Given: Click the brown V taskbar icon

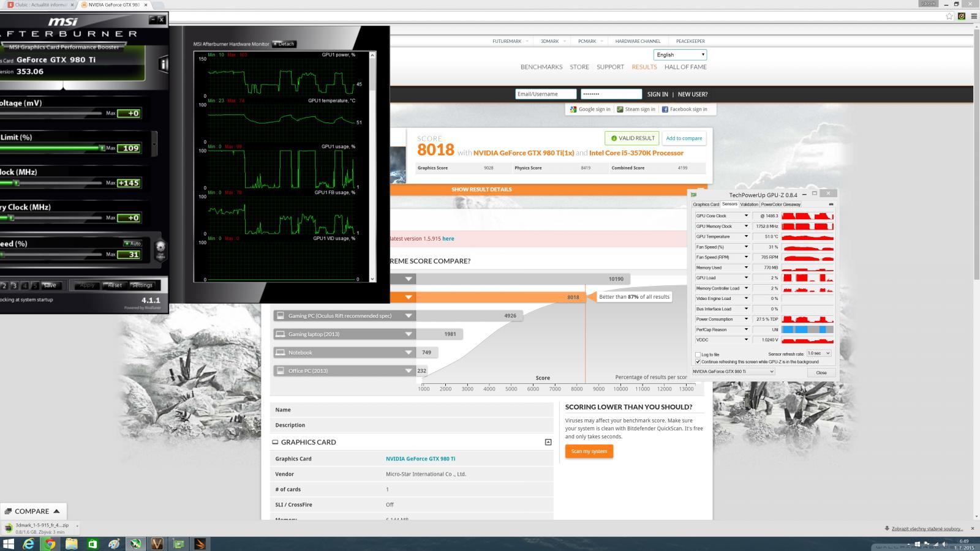Looking at the screenshot, I should [157, 544].
